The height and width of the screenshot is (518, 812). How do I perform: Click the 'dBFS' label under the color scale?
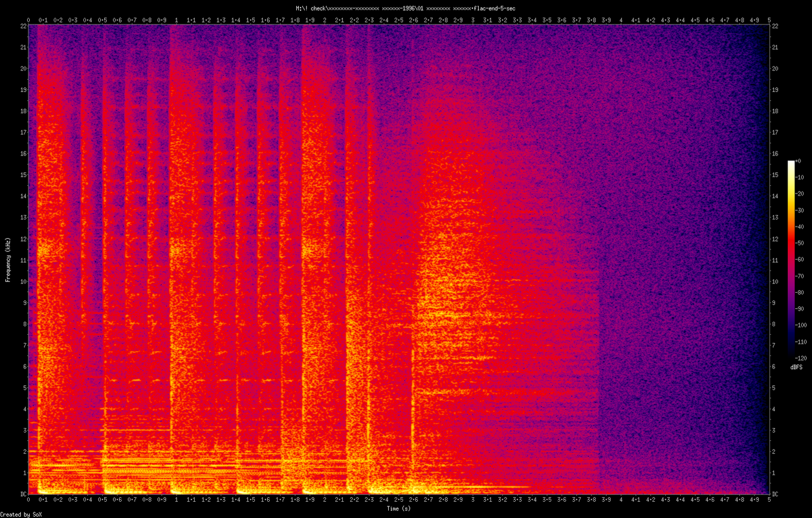(x=796, y=367)
